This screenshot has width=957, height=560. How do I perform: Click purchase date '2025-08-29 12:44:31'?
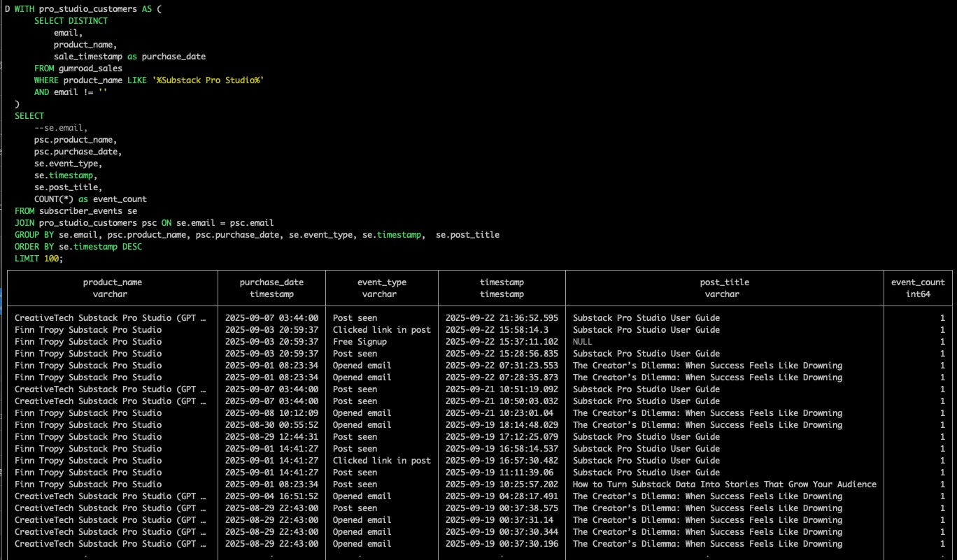[x=271, y=437]
